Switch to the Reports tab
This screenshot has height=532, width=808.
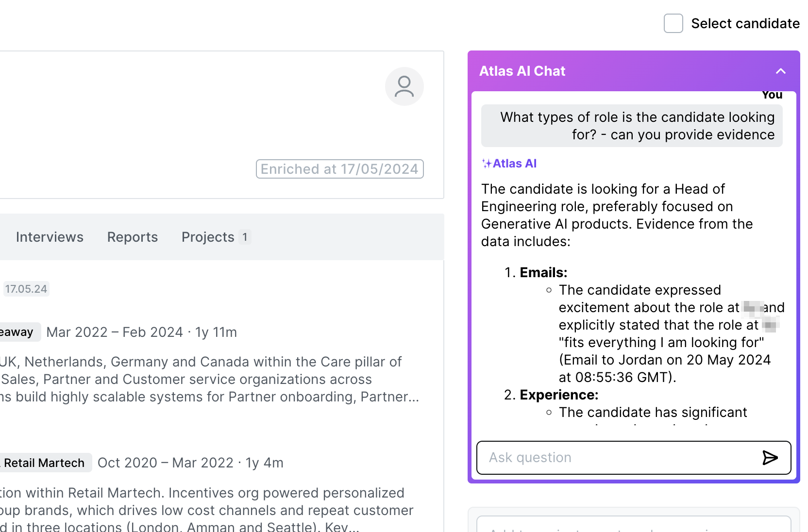click(x=133, y=237)
